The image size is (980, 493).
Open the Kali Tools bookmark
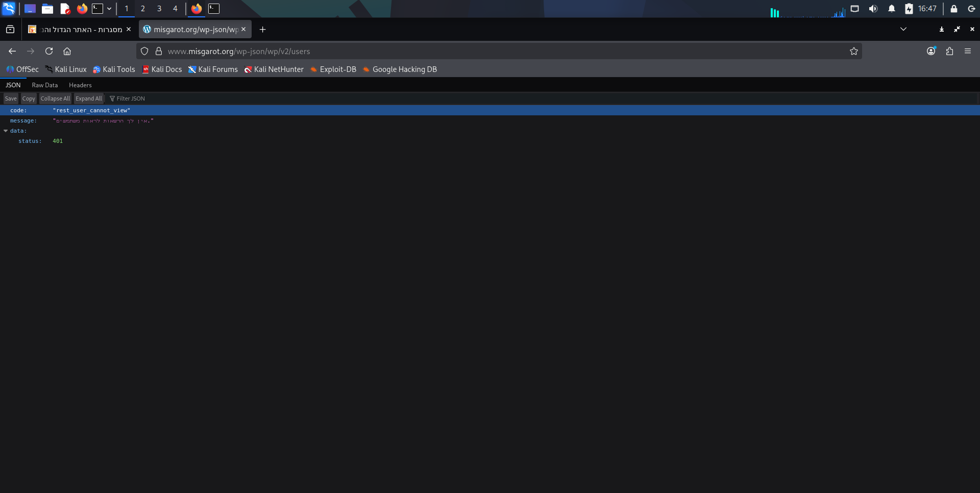(114, 69)
